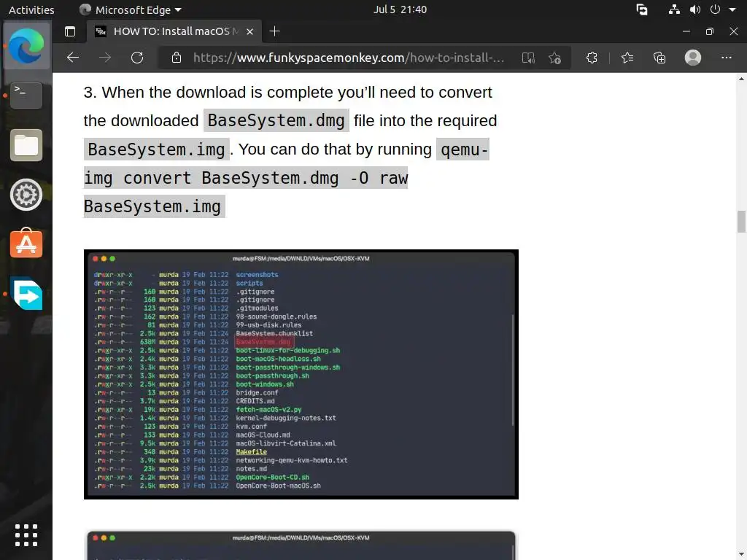This screenshot has width=747, height=560.
Task: Click the BaseSystem.dmg code text
Action: point(276,120)
